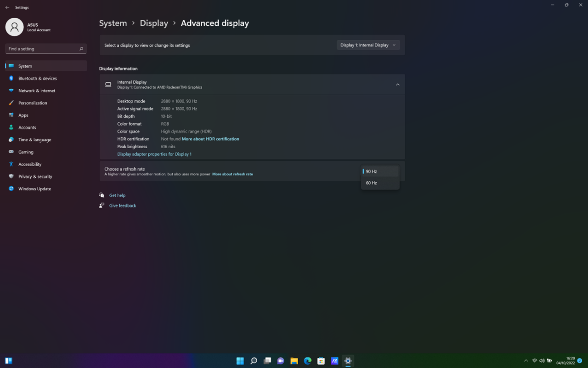Screen dimensions: 588x368
Task: Open Bluetooth & devices settings
Action: click(x=38, y=79)
